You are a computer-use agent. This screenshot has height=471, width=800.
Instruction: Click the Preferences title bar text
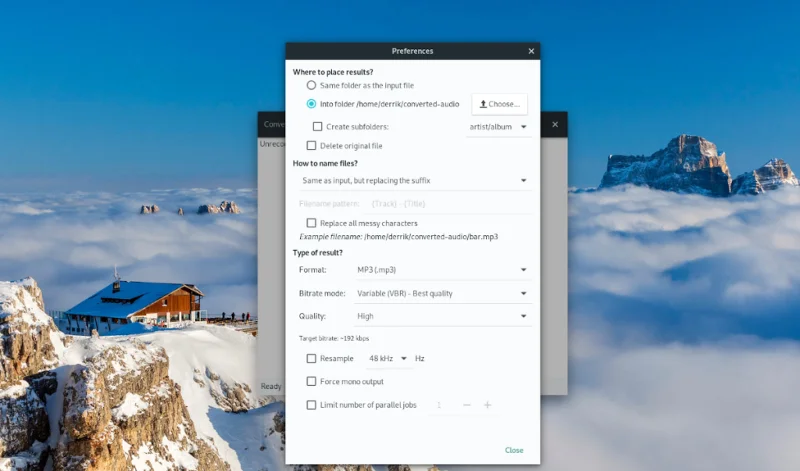click(x=412, y=51)
